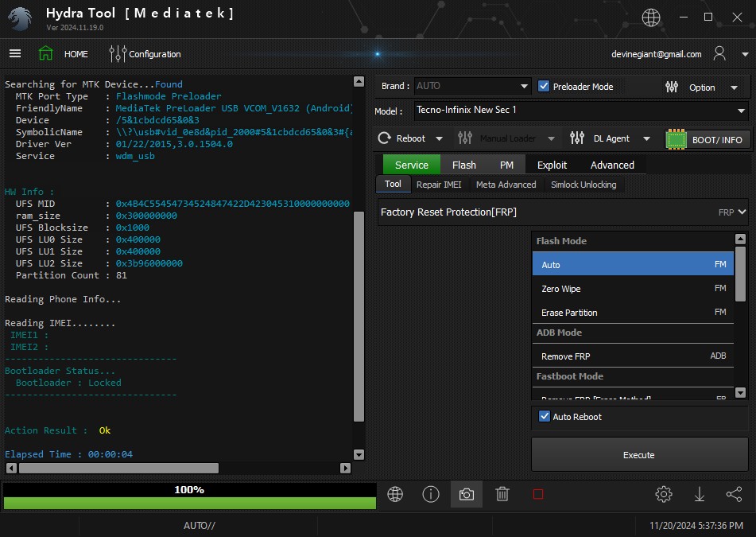This screenshot has height=537, width=756.
Task: Open settings via gear icon
Action: (x=664, y=494)
